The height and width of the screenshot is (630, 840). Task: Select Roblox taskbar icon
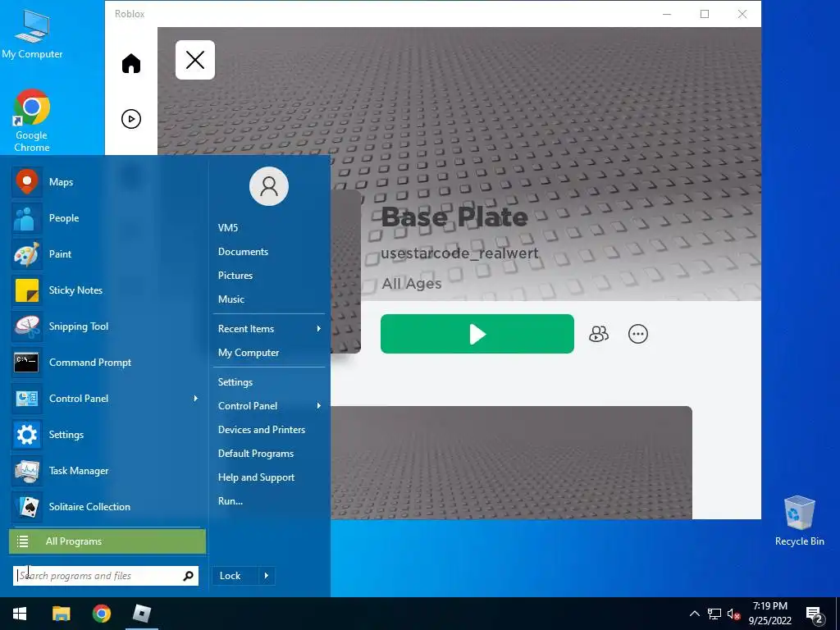click(x=142, y=614)
